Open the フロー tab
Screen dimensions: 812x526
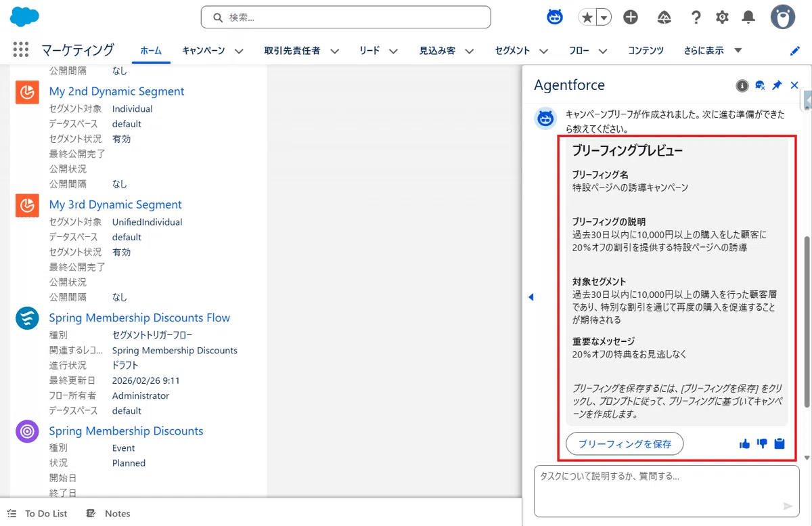click(x=579, y=51)
